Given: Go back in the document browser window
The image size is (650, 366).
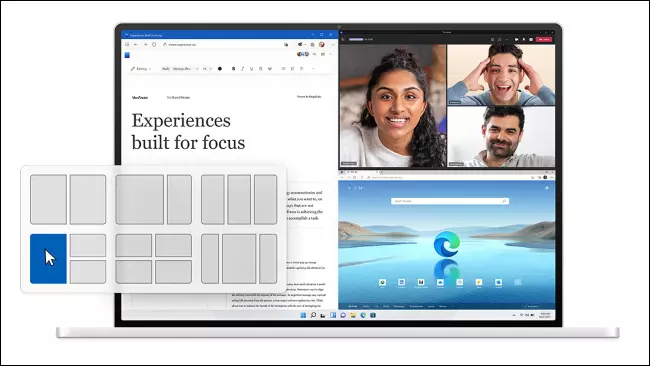Looking at the screenshot, I should pos(136,44).
